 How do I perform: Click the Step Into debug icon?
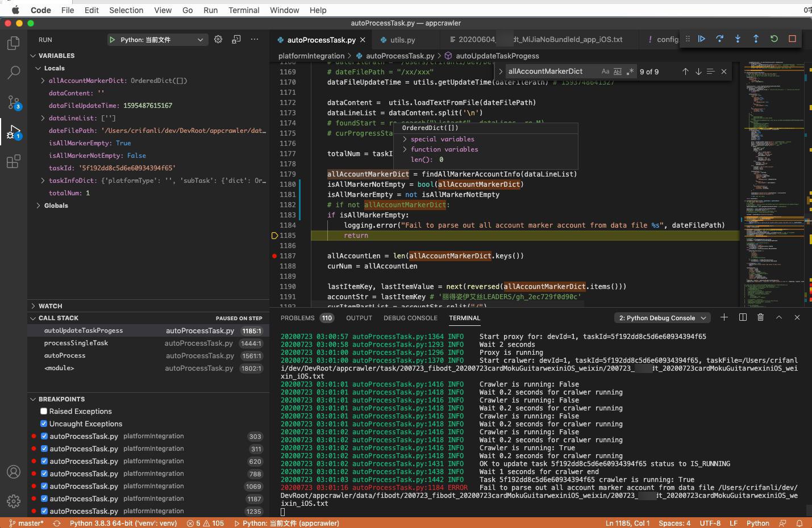tap(738, 39)
